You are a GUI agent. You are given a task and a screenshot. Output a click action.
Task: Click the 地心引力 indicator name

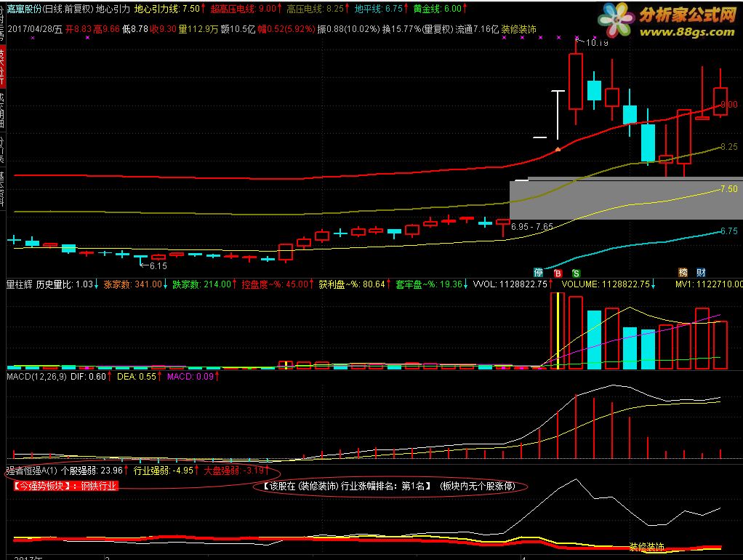click(113, 9)
